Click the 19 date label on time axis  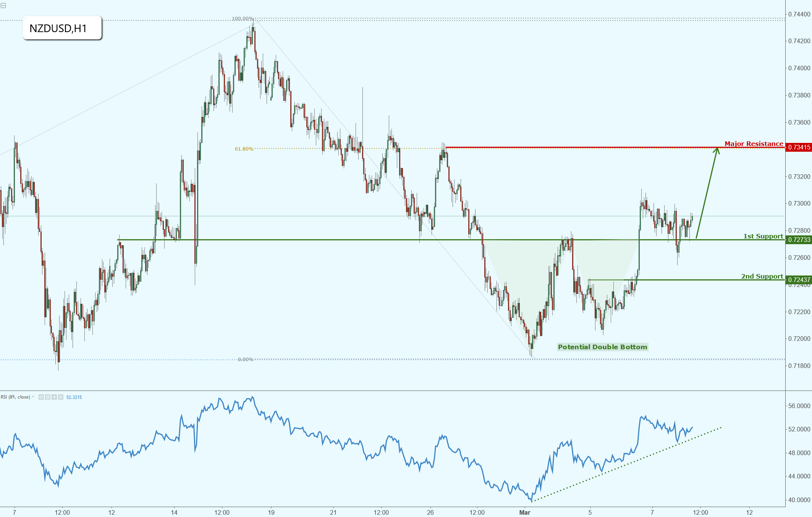(271, 512)
